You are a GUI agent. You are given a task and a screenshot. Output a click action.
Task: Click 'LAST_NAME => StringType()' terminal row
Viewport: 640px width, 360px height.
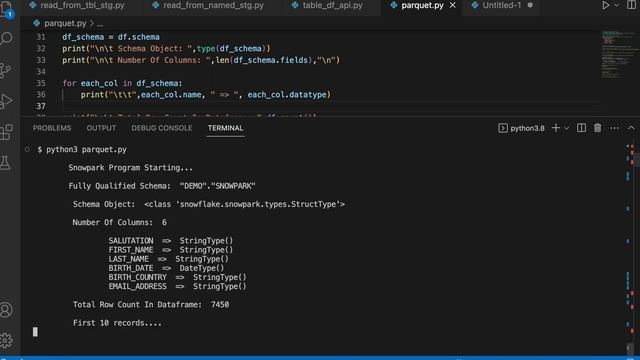pos(169,259)
